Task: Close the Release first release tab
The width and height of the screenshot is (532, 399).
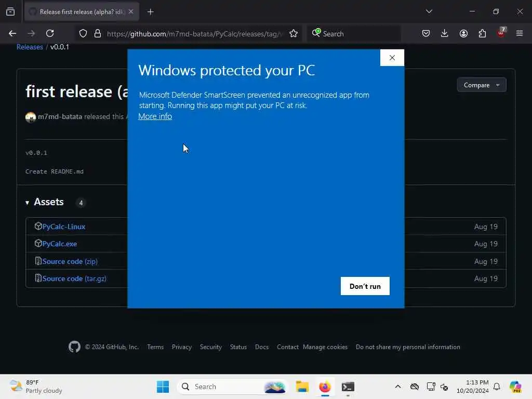Action: pos(131,11)
